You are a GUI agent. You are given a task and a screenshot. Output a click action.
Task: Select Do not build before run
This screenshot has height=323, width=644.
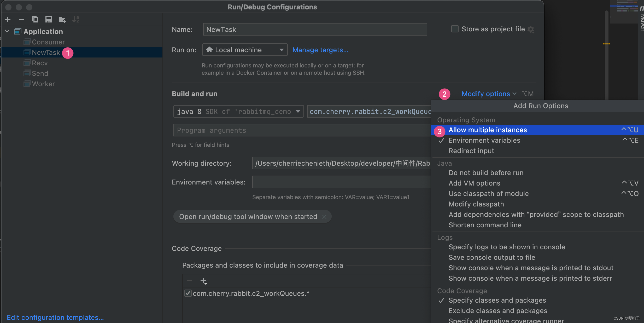point(537,173)
